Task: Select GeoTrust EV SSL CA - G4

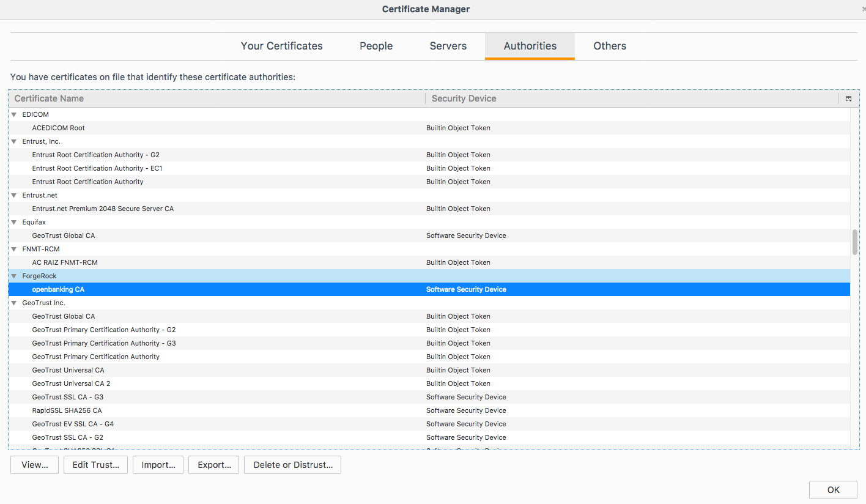Action: tap(429, 424)
